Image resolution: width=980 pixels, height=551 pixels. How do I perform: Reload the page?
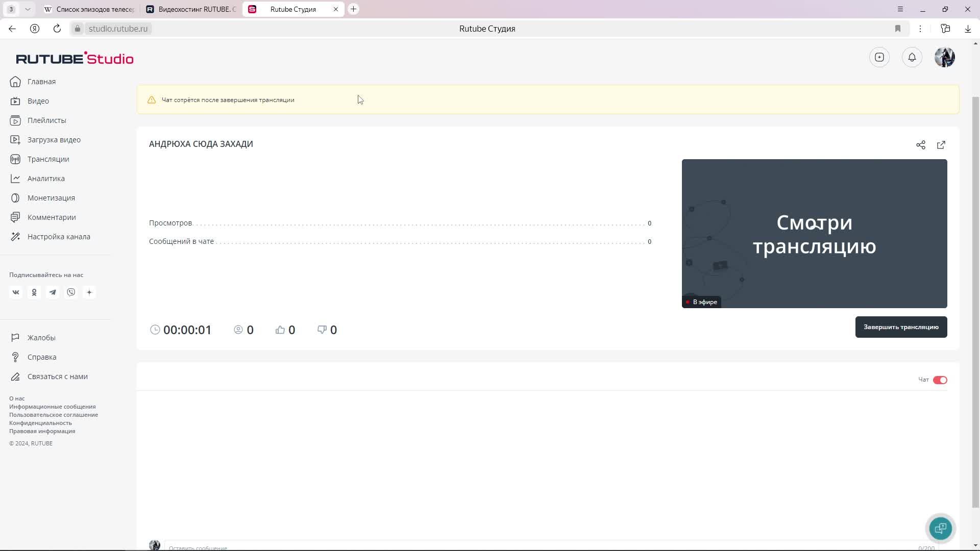(57, 29)
